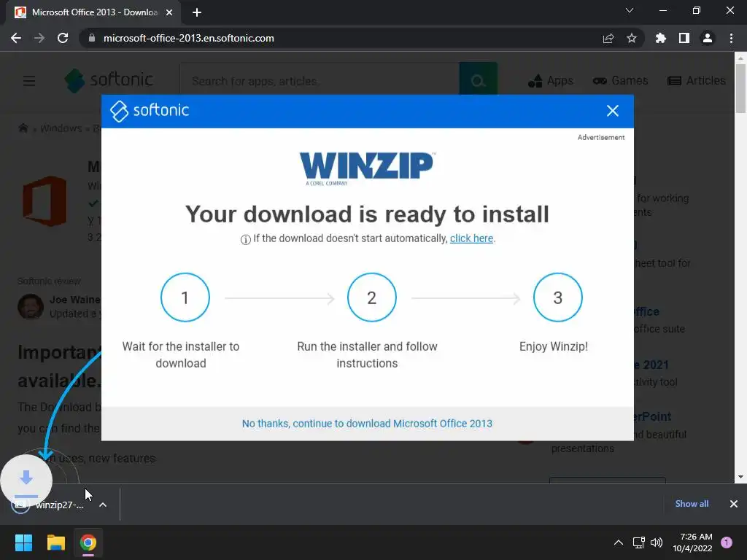Show all downloads
Viewport: 747px width, 560px height.
pos(692,504)
